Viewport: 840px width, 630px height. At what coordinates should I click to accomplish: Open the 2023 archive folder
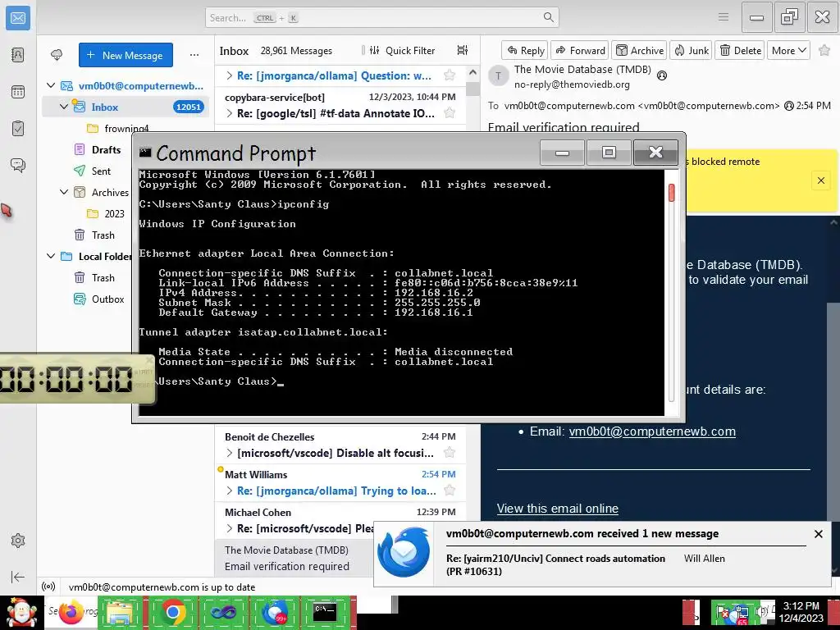point(113,213)
